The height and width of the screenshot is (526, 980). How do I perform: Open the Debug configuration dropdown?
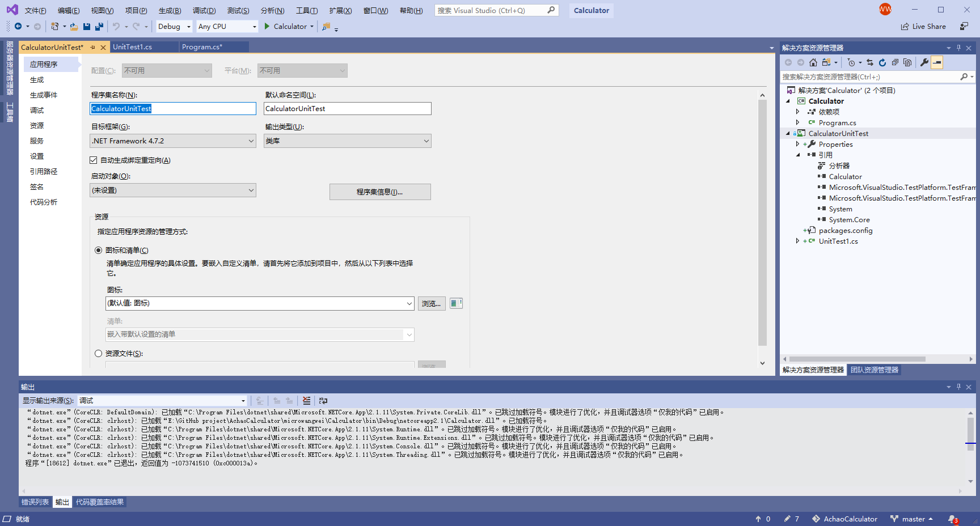[175, 26]
